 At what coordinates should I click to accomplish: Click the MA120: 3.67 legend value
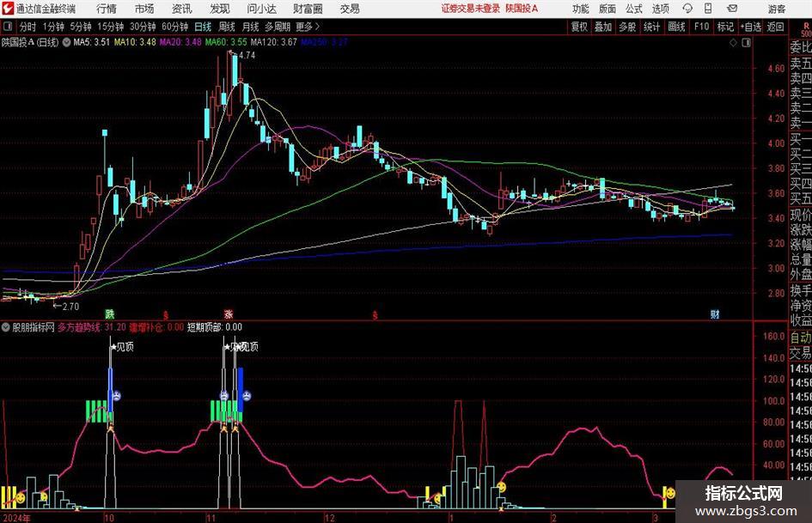pyautogui.click(x=274, y=42)
